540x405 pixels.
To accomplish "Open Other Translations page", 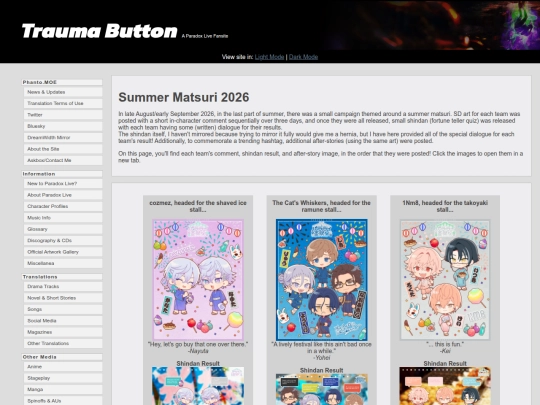I will click(63, 343).
